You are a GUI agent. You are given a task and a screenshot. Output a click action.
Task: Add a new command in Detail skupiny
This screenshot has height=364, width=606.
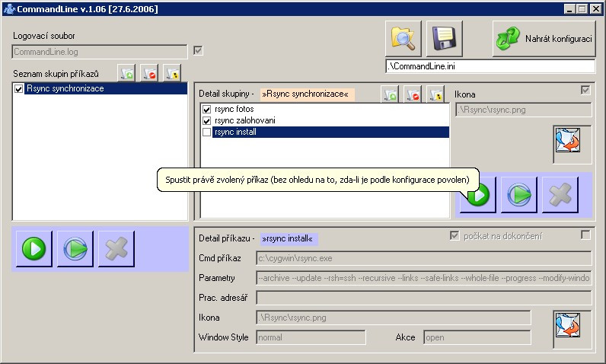pos(390,94)
